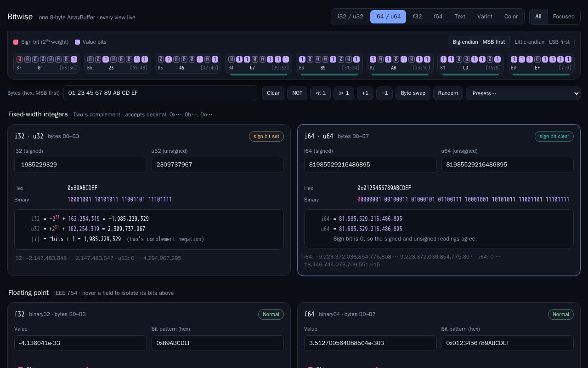Toggle the last bit of byte B4
This screenshot has height=368, width=588.
click(286, 59)
